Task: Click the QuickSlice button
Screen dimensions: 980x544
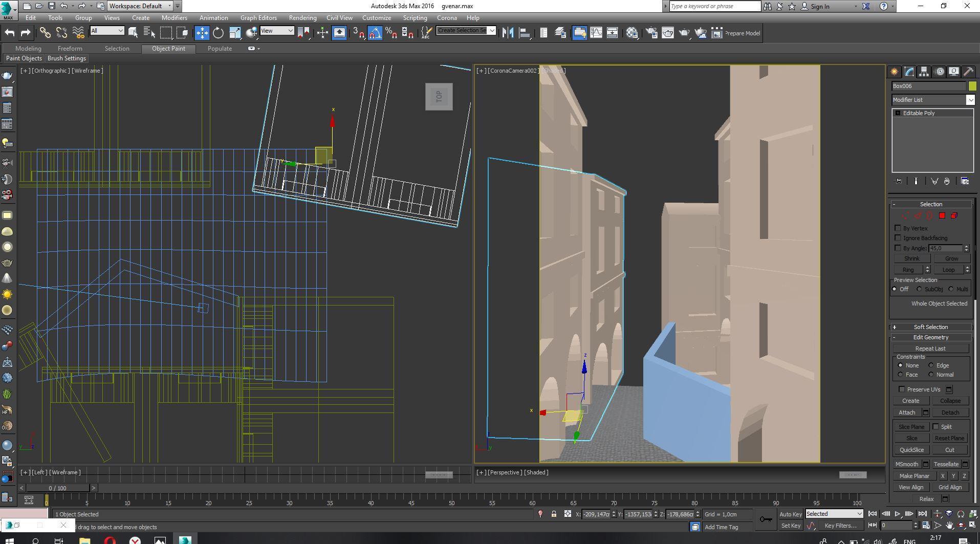Action: [911, 450]
